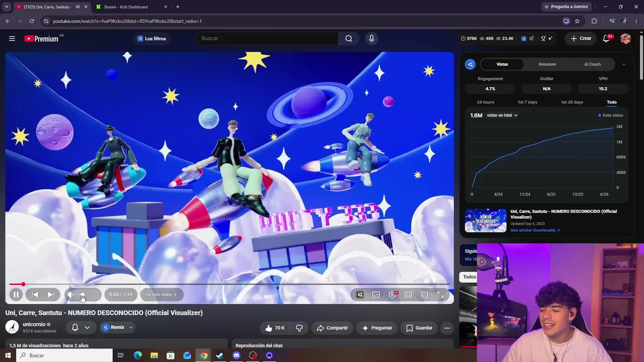
Task: Pause the video playback
Action: tap(16, 295)
